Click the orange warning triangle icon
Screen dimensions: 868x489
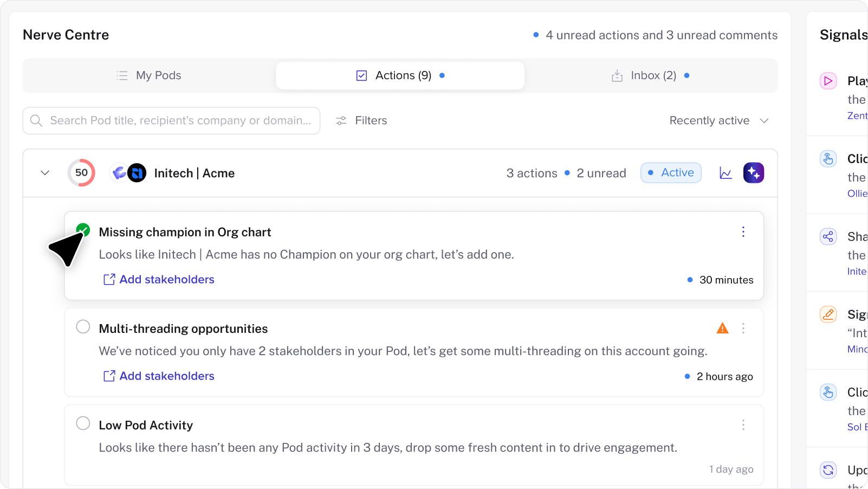[722, 328]
